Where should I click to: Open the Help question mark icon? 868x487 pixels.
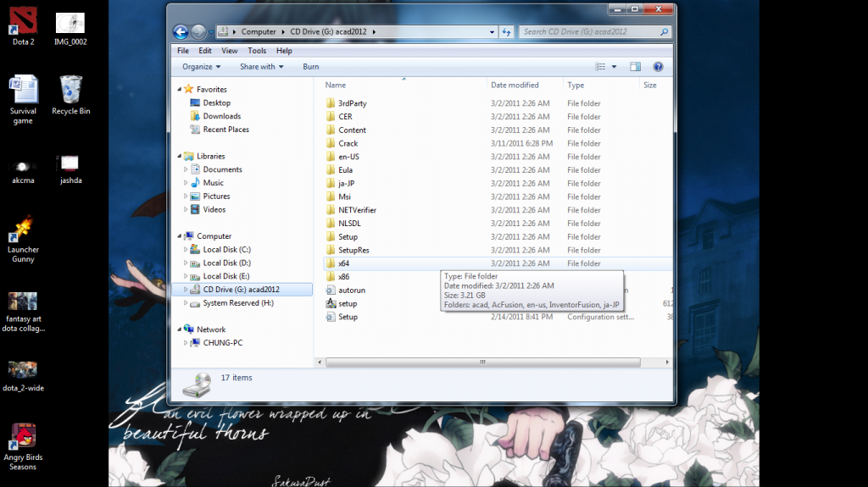tap(658, 67)
